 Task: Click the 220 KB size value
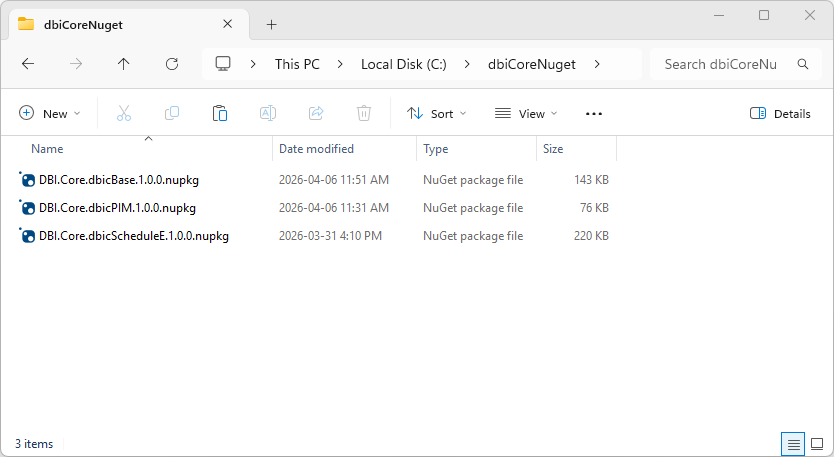pyautogui.click(x=591, y=236)
